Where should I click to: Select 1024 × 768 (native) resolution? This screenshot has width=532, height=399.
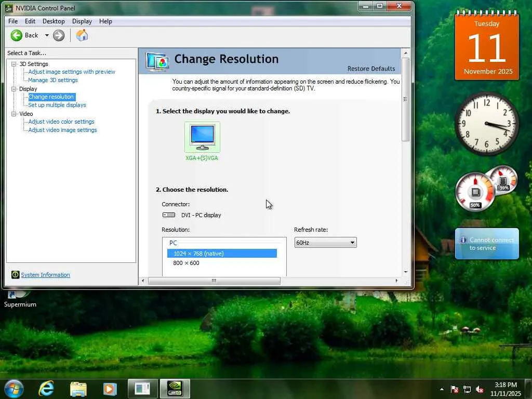click(222, 254)
